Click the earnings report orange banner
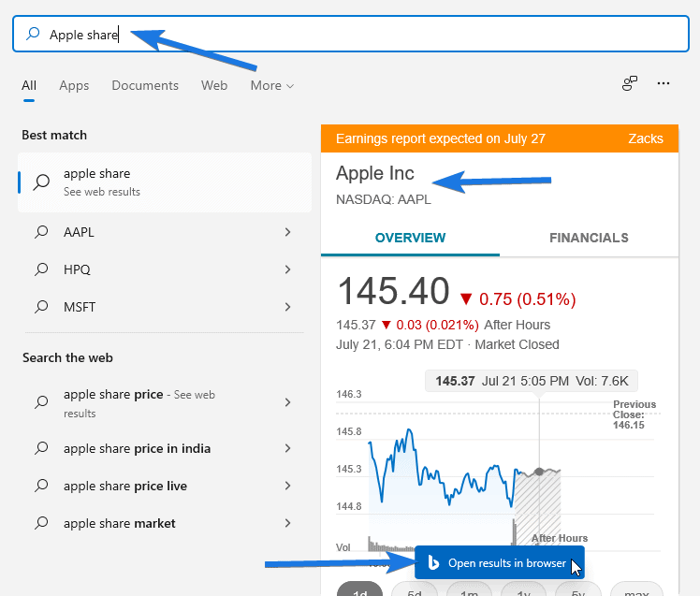Viewport: 700px width, 596px height. [500, 138]
